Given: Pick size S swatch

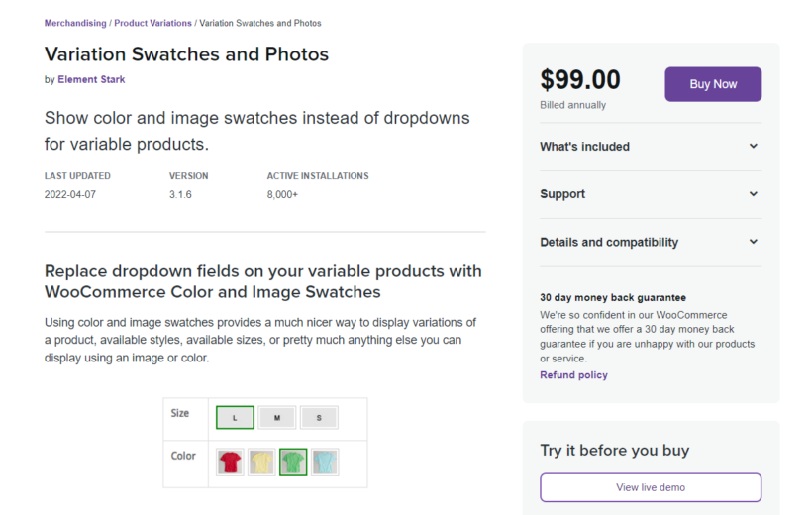Looking at the screenshot, I should [319, 418].
